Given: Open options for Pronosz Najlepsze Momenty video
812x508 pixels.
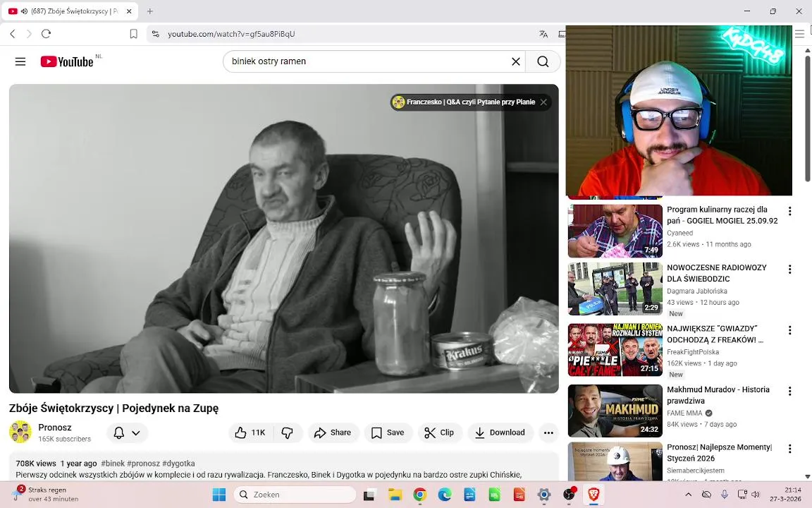Looking at the screenshot, I should tap(789, 449).
